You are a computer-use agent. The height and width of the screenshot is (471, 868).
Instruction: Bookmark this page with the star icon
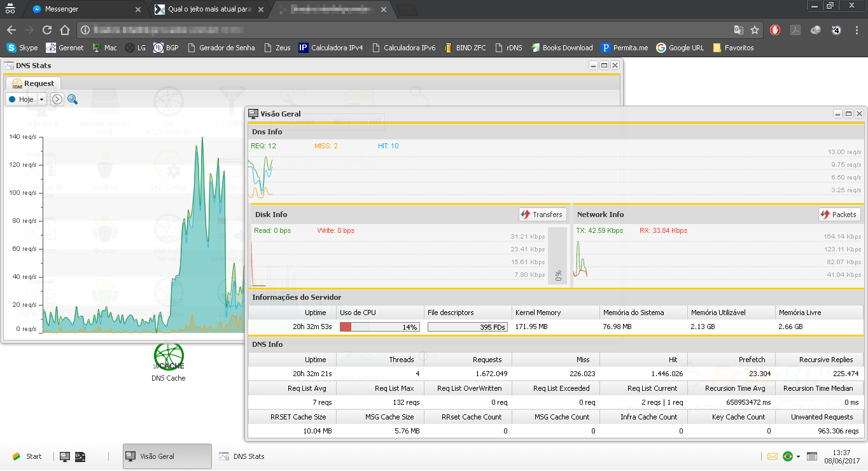point(755,30)
